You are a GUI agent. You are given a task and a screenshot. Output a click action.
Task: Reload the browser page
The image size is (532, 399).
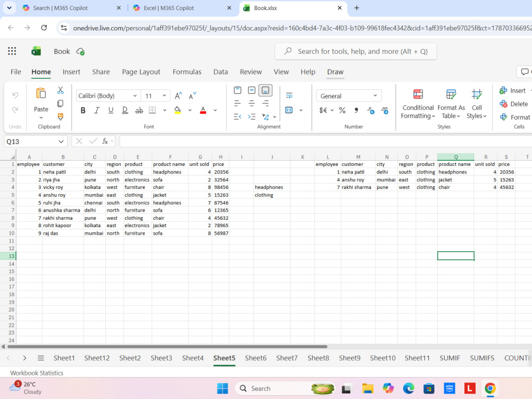44,28
